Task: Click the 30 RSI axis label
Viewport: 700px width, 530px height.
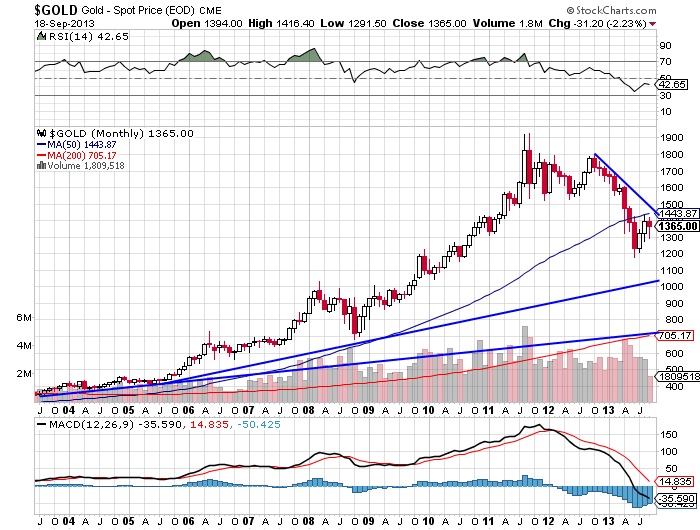Action: (x=666, y=96)
